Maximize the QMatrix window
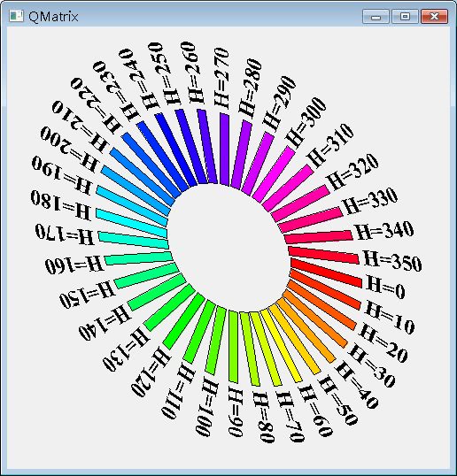457x476 pixels. (405, 17)
